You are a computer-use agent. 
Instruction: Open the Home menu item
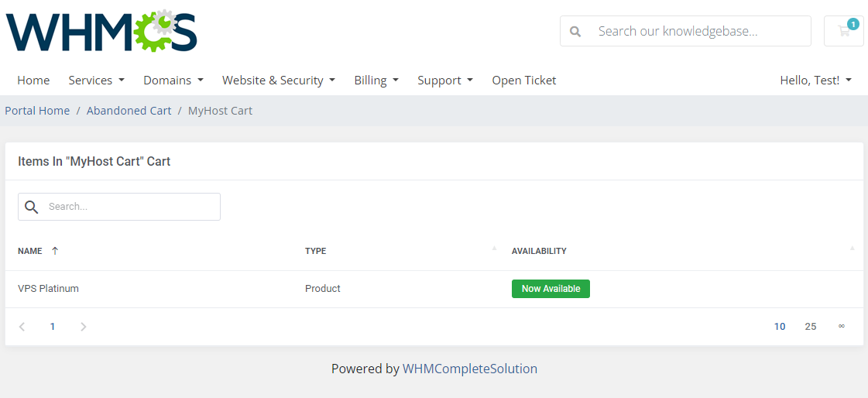(33, 81)
